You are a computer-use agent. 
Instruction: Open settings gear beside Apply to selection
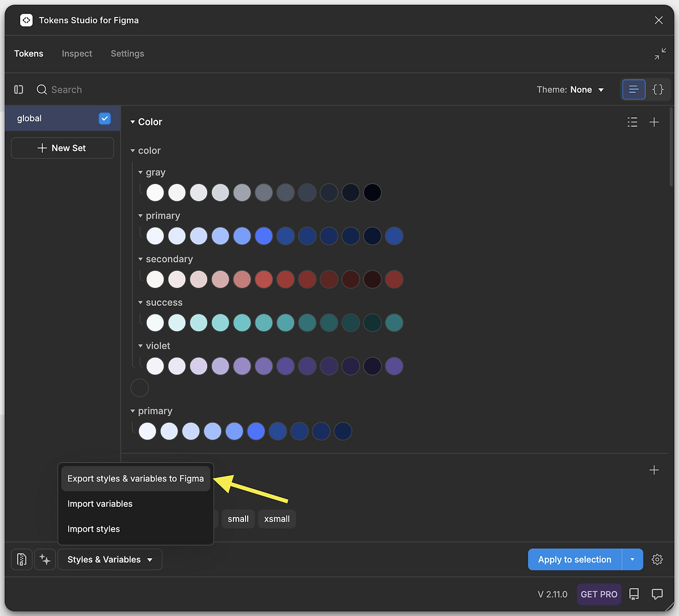coord(657,559)
